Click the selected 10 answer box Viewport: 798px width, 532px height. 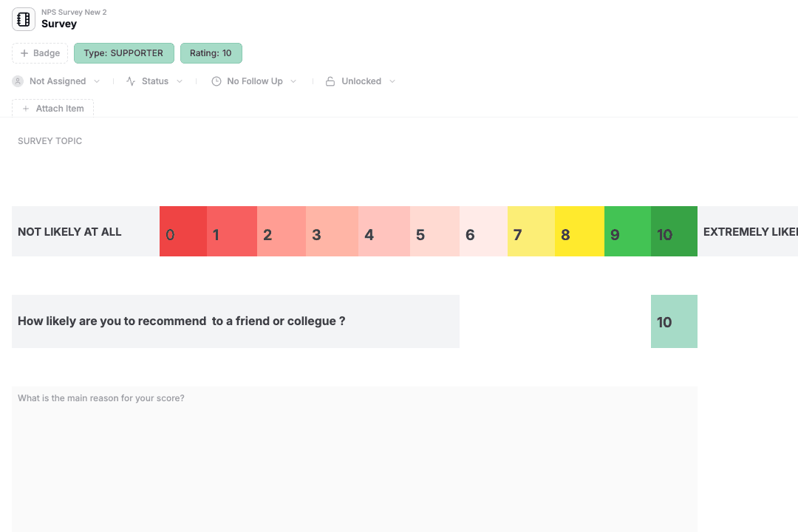pyautogui.click(x=675, y=321)
